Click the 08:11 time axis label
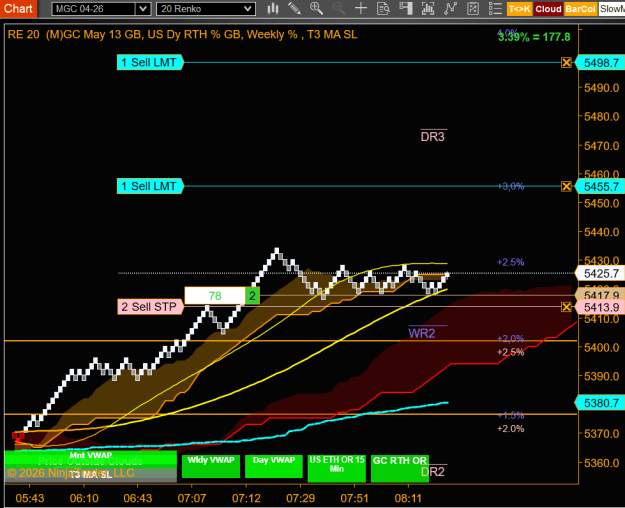The width and height of the screenshot is (625, 508). (x=408, y=498)
